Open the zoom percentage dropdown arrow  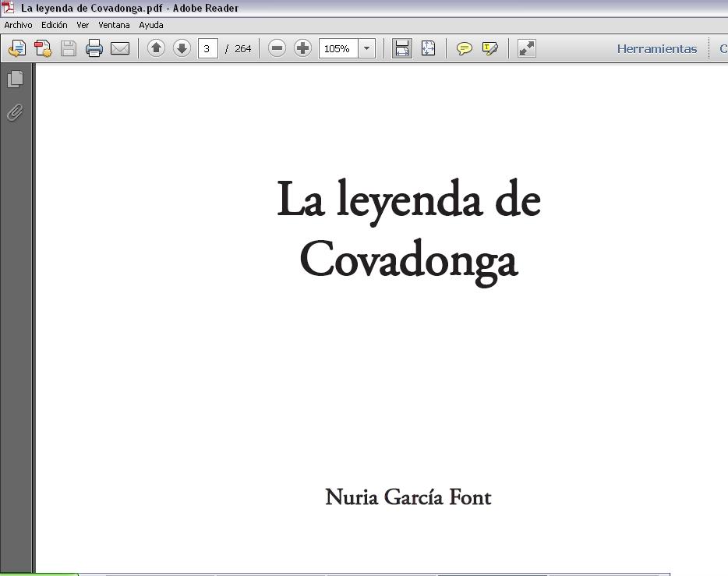tap(366, 48)
